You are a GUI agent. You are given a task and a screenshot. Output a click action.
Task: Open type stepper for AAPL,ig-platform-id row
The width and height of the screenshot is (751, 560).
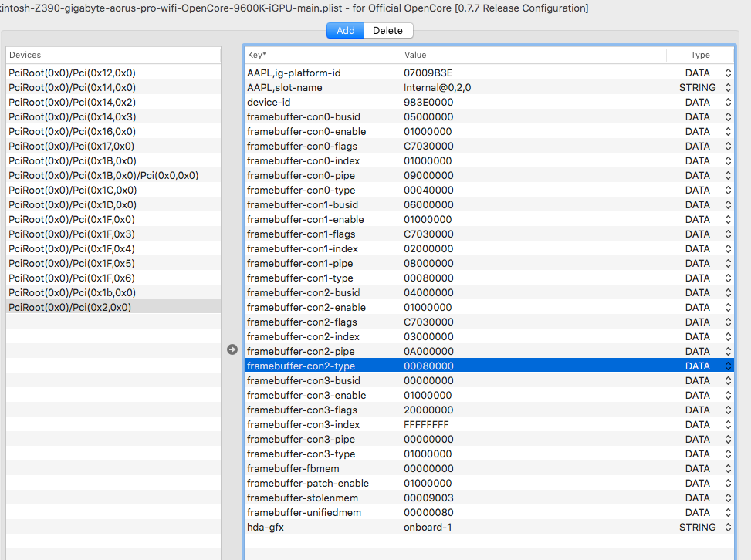tap(728, 73)
